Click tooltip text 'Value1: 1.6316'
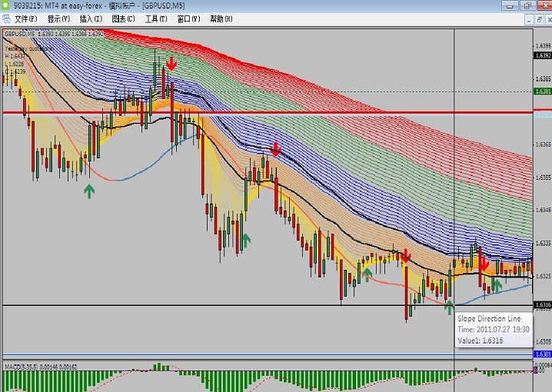 tap(481, 341)
